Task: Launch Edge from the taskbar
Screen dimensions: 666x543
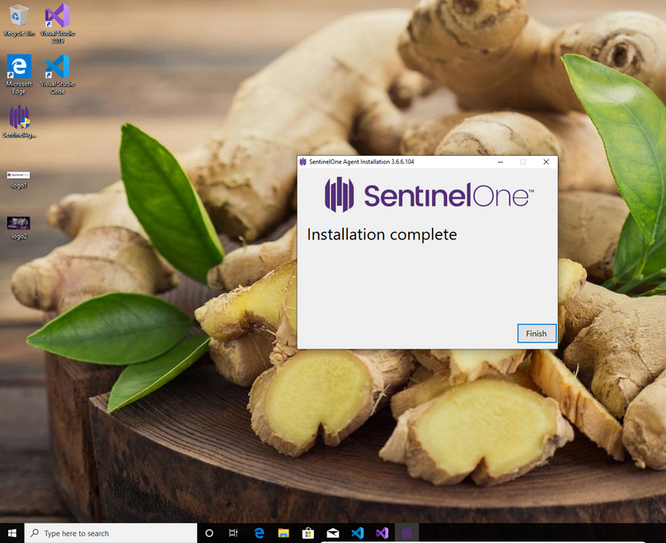Action: 259,533
